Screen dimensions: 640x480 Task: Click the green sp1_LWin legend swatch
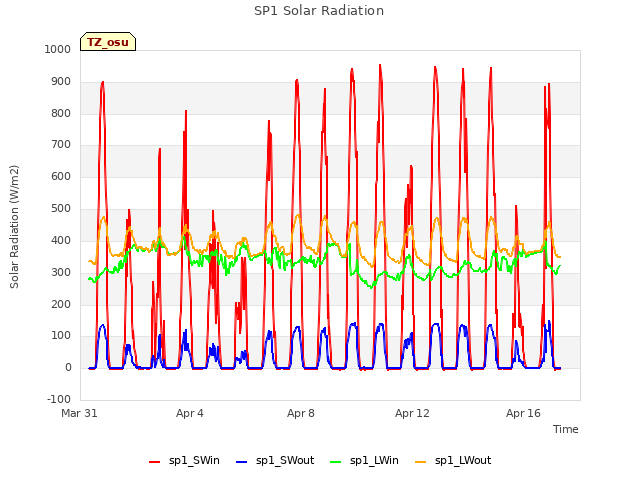click(x=336, y=462)
